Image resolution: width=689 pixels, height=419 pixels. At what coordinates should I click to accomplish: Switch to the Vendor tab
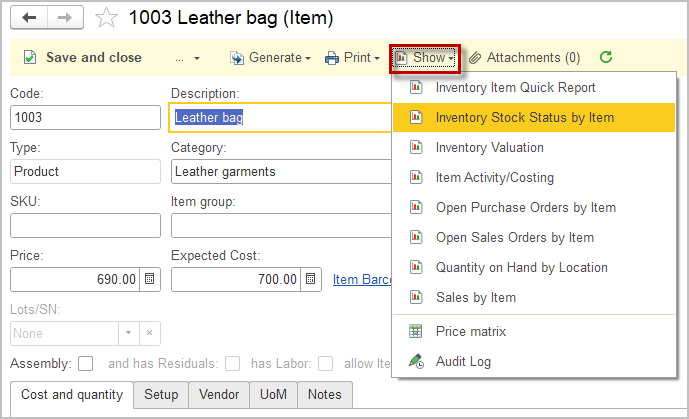(x=218, y=395)
